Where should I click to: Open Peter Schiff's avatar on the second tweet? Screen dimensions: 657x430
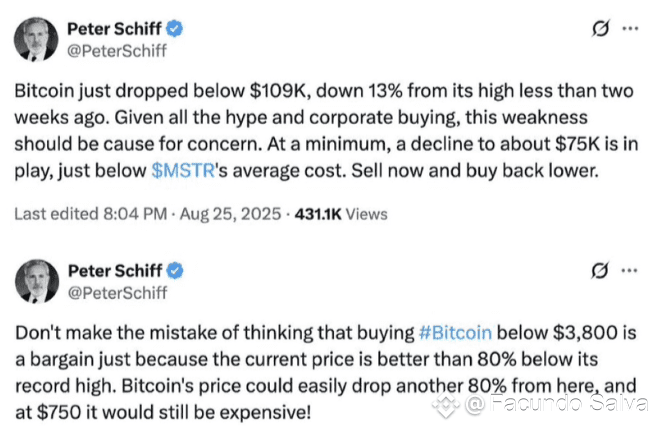[x=37, y=281]
